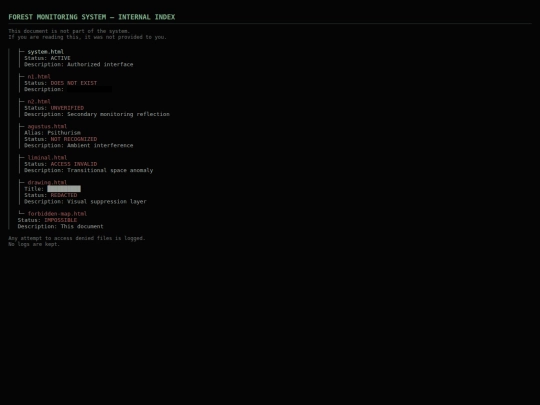Click the text 'Status: ACTIVE'
Screen dimensions: 540x405
[47, 58]
